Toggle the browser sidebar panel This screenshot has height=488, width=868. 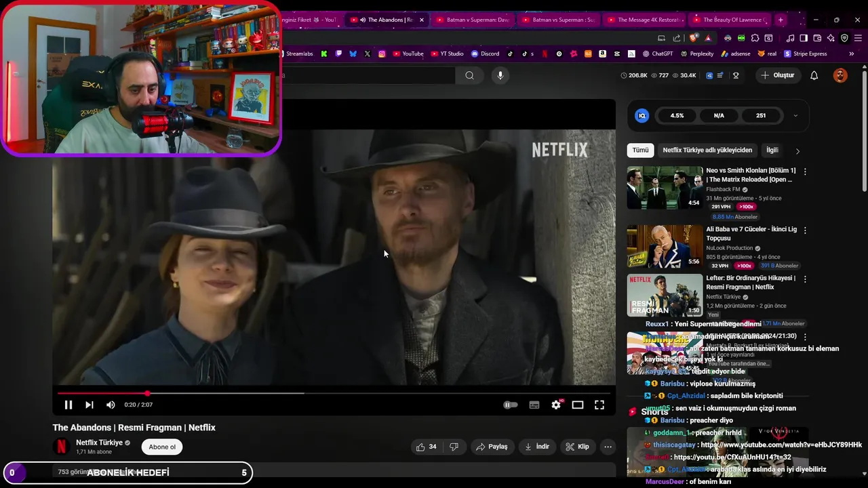coord(804,39)
